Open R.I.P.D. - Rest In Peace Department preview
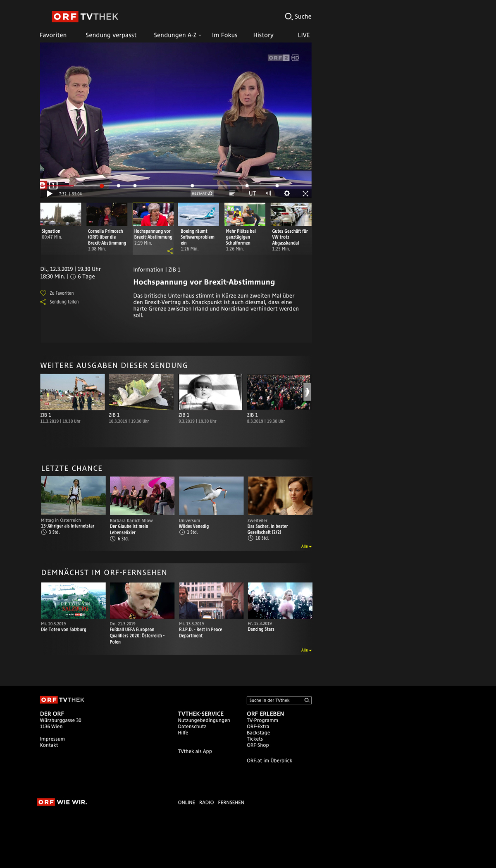496x868 pixels. pos(211,601)
